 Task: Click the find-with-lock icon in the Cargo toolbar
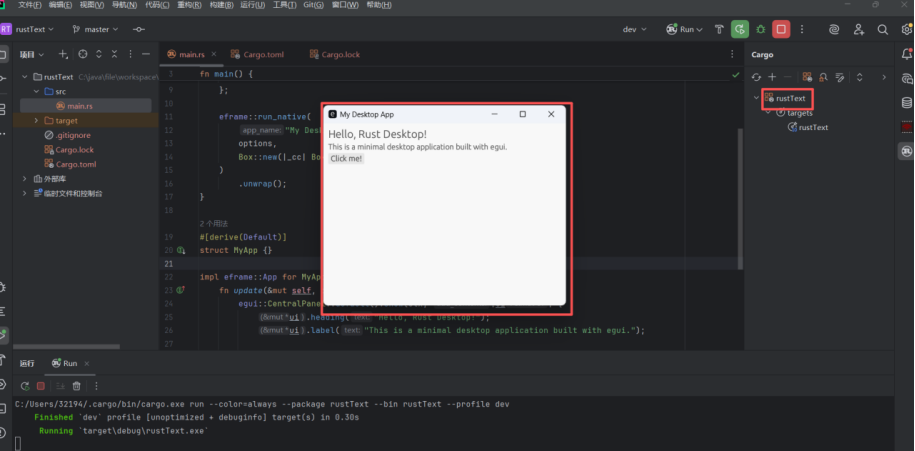[823, 77]
